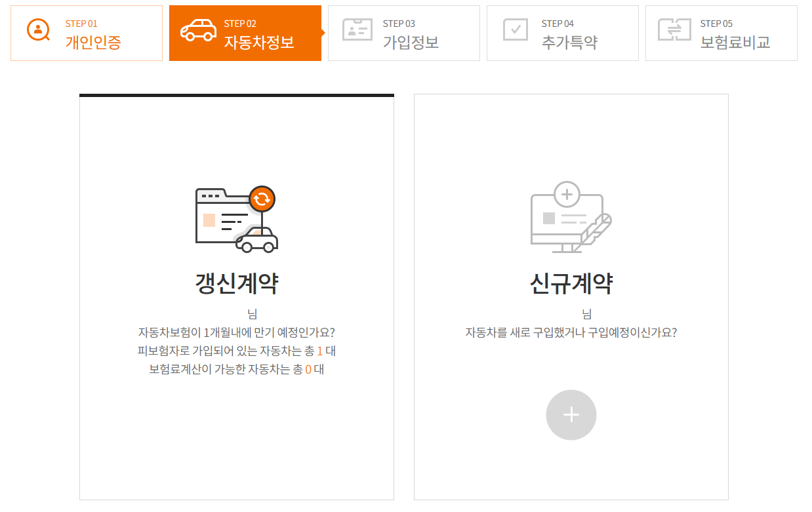The width and height of the screenshot is (812, 512).
Task: Click the ID card icon in STEP 03
Action: tap(357, 29)
